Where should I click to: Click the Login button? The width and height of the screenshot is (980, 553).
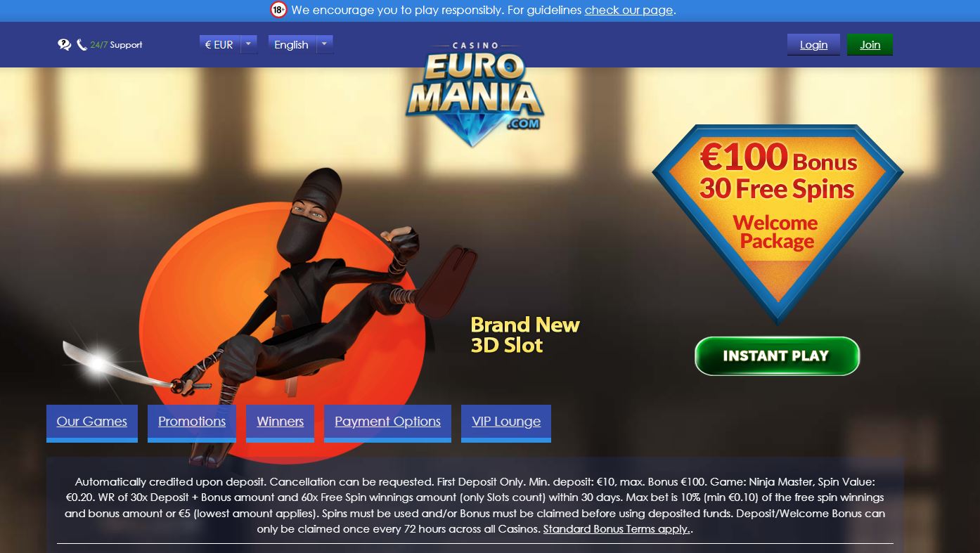pyautogui.click(x=813, y=44)
